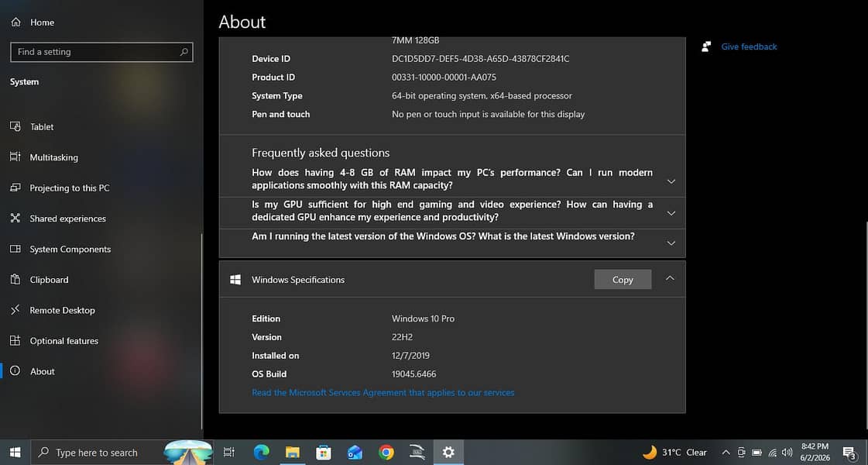868x465 pixels.
Task: Show hidden system tray icons
Action: [x=726, y=453]
